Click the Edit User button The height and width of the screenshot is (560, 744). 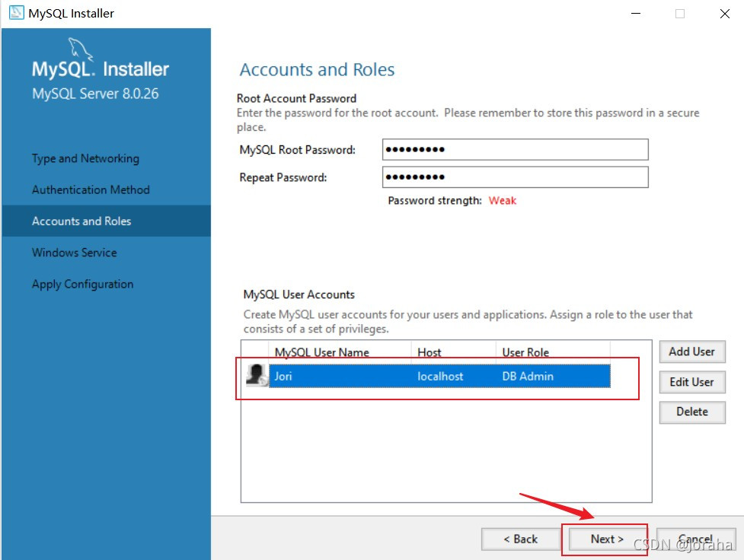coord(691,382)
